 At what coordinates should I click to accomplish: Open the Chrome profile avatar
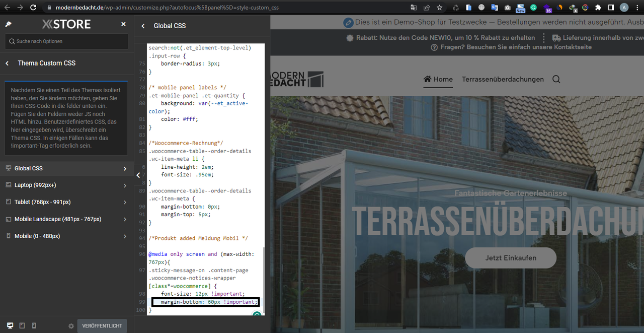[624, 8]
